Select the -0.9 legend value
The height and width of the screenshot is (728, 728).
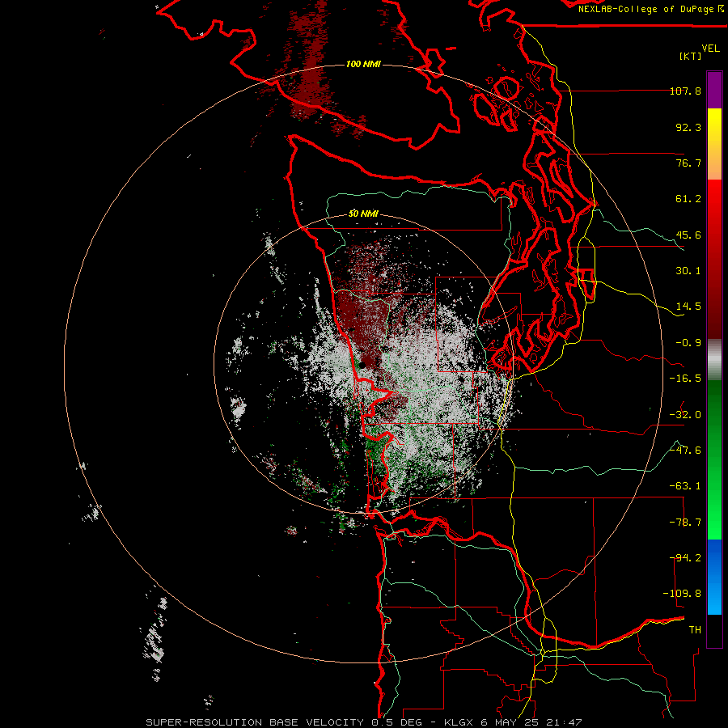click(688, 343)
